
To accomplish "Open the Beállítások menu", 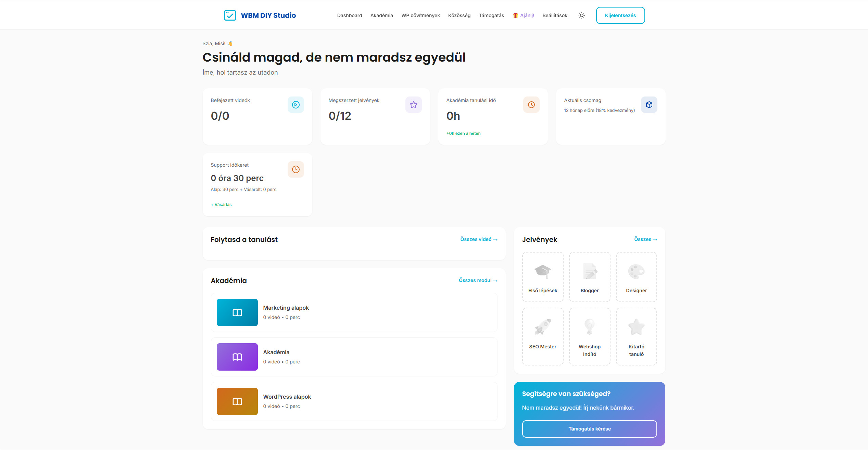I will pos(555,15).
